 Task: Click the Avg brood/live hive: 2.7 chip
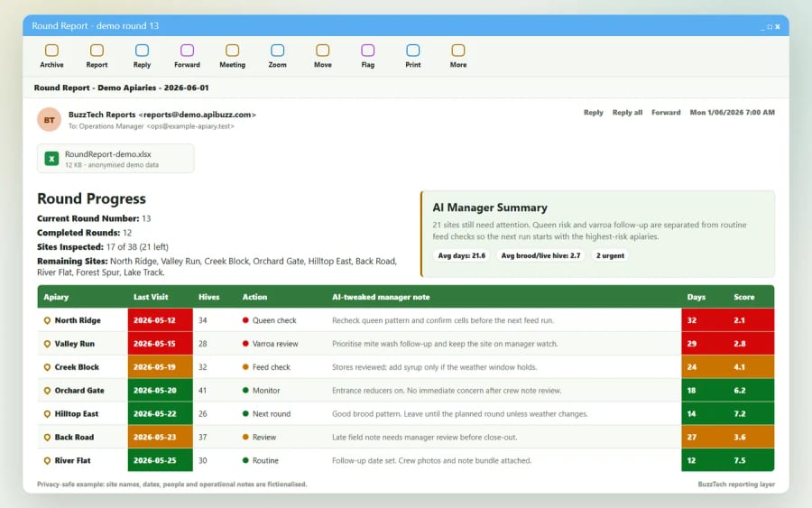pyautogui.click(x=540, y=255)
